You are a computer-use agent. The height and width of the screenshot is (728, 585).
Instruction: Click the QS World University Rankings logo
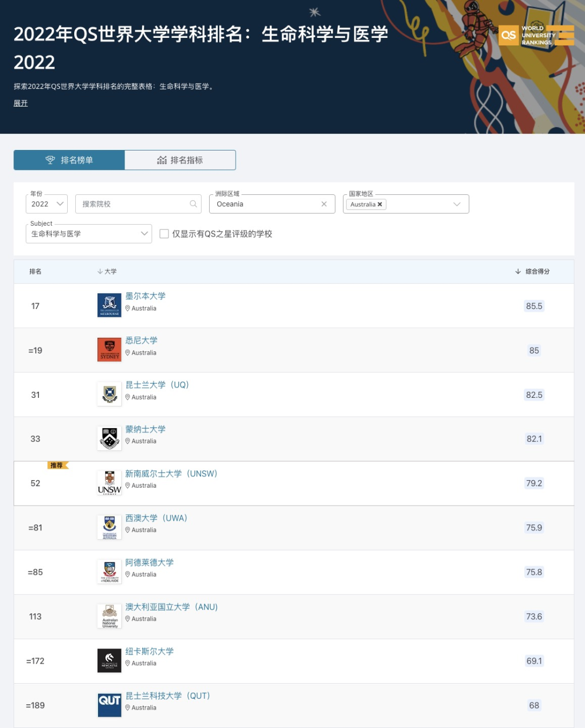536,35
